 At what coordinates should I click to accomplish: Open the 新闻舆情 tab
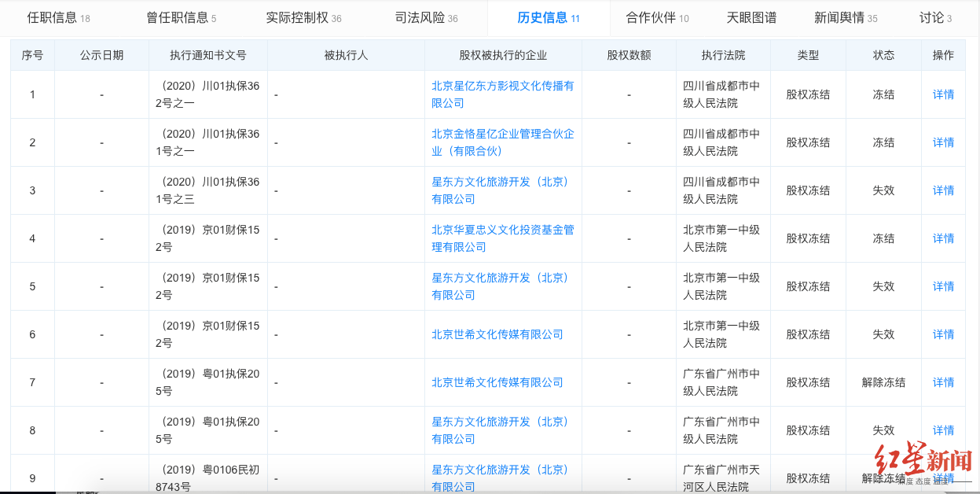pyautogui.click(x=846, y=18)
